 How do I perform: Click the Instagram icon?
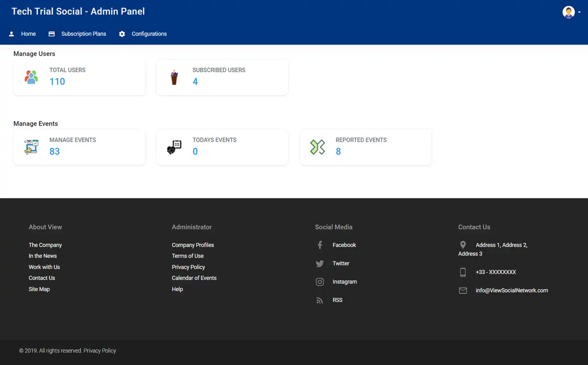[x=320, y=282]
